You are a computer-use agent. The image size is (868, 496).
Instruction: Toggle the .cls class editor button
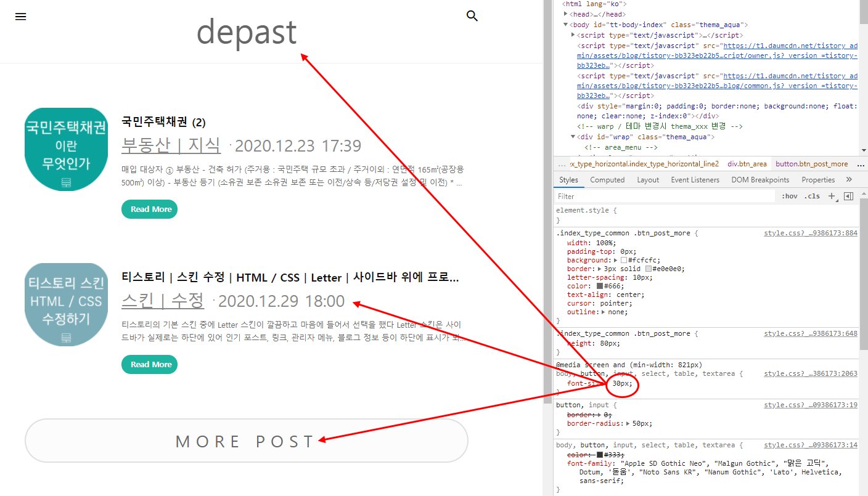[813, 196]
